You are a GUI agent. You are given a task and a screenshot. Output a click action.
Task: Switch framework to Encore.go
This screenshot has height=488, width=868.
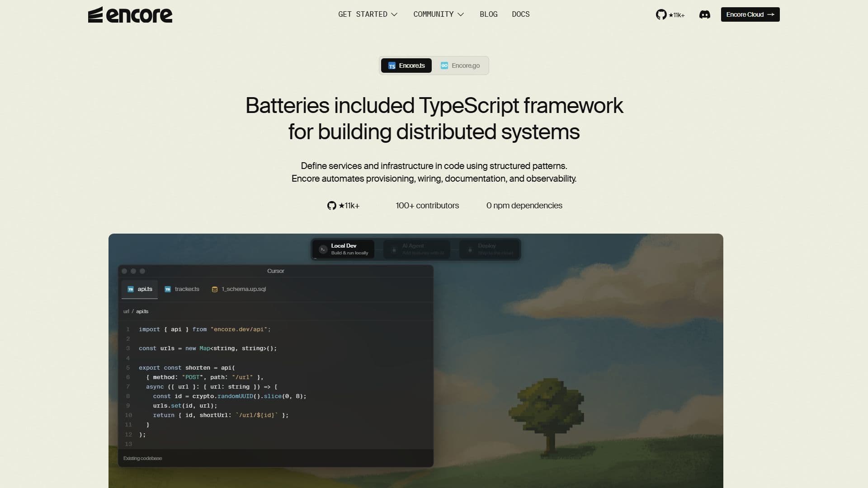[x=460, y=66]
